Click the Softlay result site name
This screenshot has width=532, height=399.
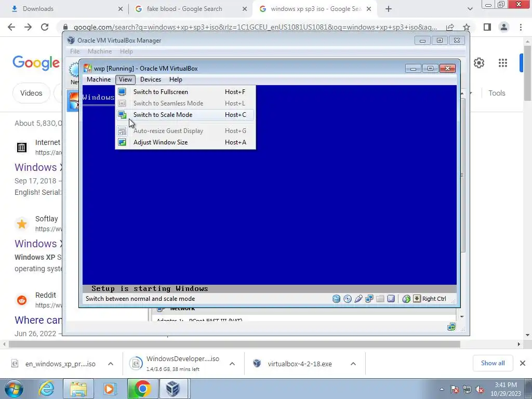pos(46,219)
